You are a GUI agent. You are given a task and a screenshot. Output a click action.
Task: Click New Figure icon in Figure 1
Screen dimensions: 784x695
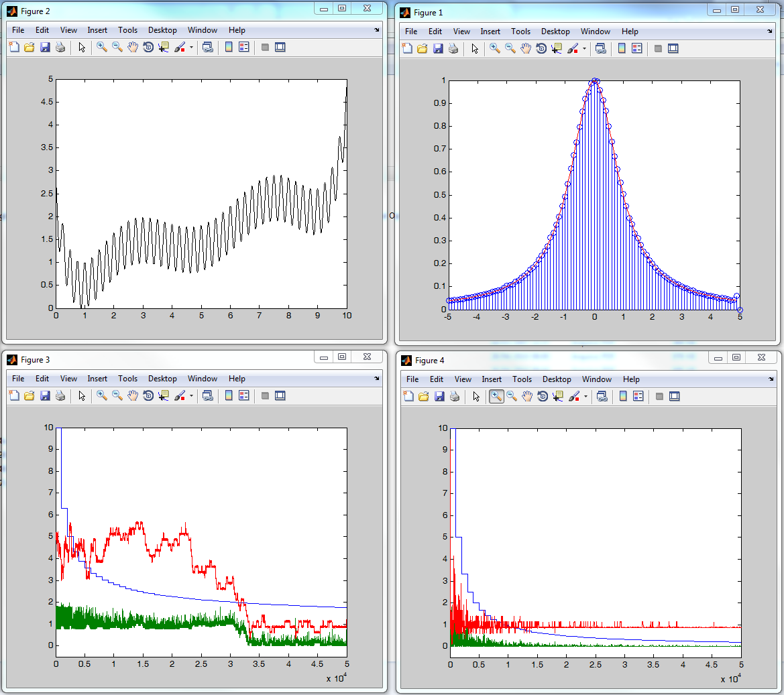click(x=407, y=48)
